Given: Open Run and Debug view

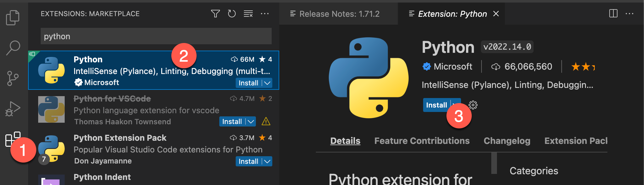Looking at the screenshot, I should pos(13,109).
